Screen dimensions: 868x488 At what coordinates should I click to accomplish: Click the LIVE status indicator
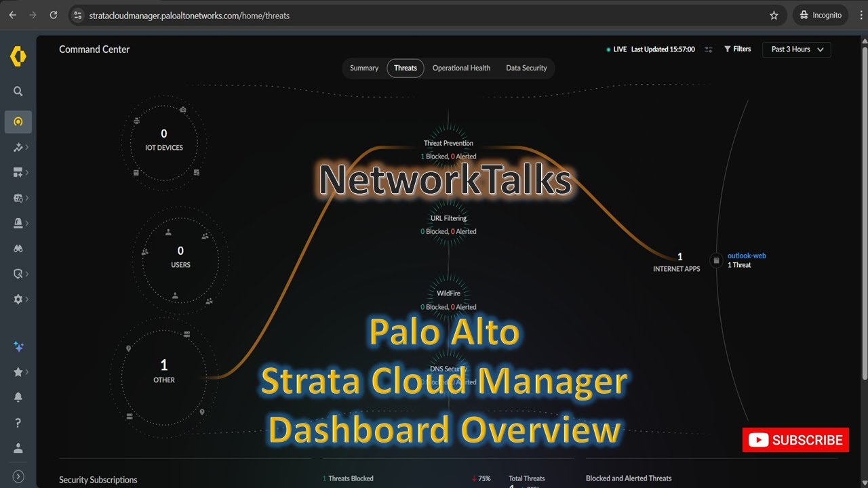point(616,49)
